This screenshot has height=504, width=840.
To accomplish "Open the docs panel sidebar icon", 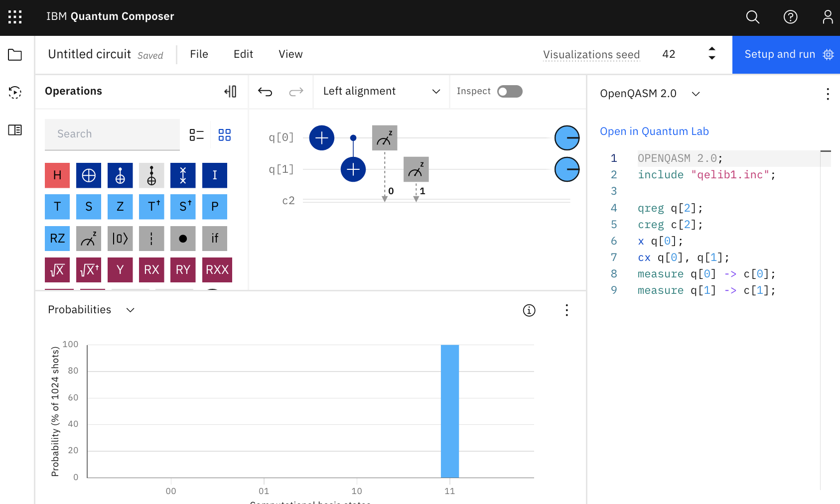I will pos(15,130).
